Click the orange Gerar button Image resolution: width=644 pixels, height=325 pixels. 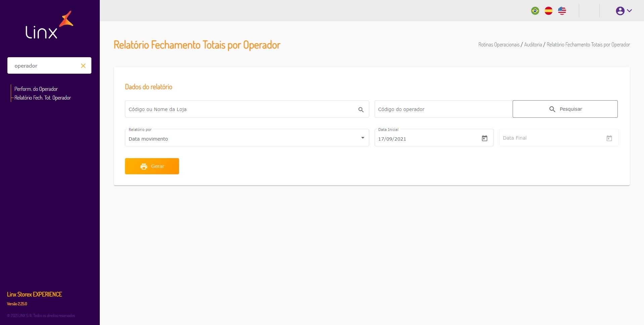(x=152, y=166)
